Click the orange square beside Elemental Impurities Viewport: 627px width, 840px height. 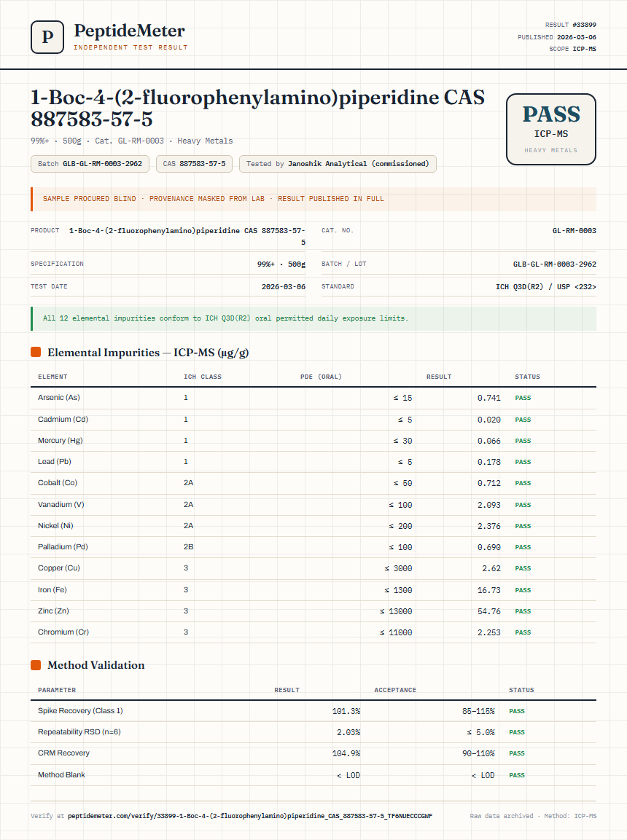point(36,352)
